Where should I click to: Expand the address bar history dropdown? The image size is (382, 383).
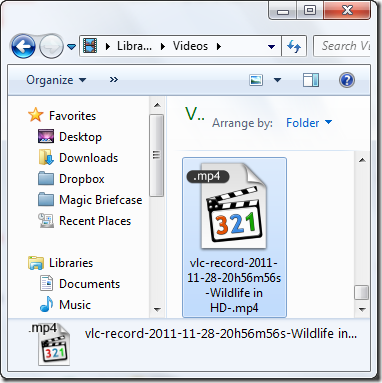point(272,47)
